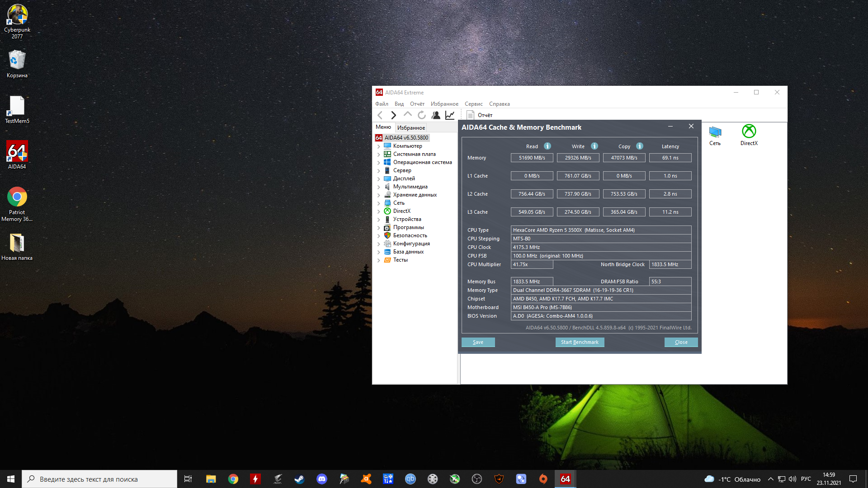Click the Copy column info icon

pos(640,146)
